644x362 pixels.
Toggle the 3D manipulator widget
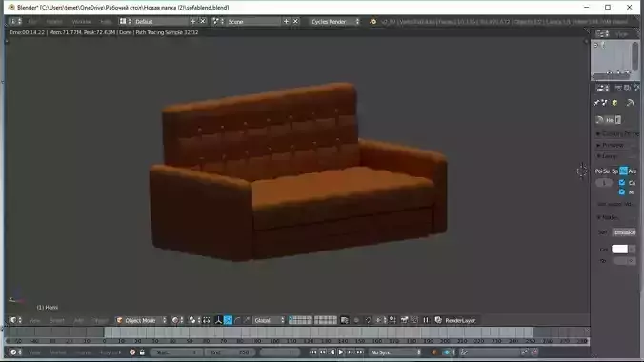[x=218, y=320]
